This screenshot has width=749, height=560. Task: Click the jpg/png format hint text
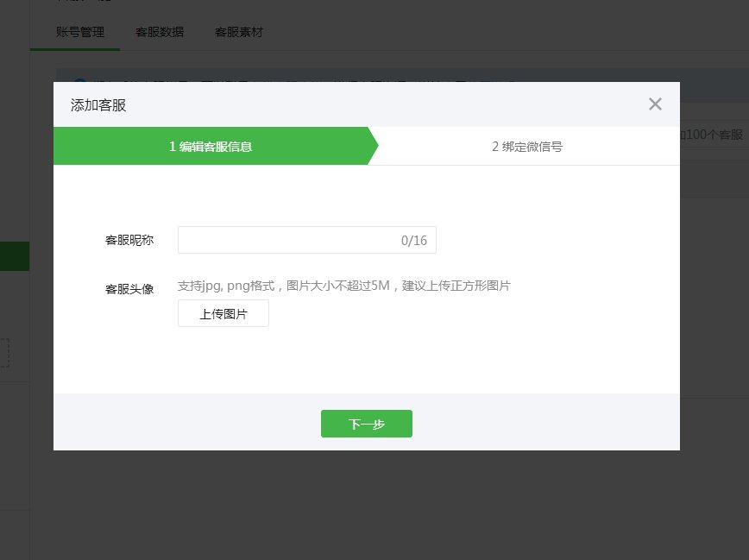(345, 285)
